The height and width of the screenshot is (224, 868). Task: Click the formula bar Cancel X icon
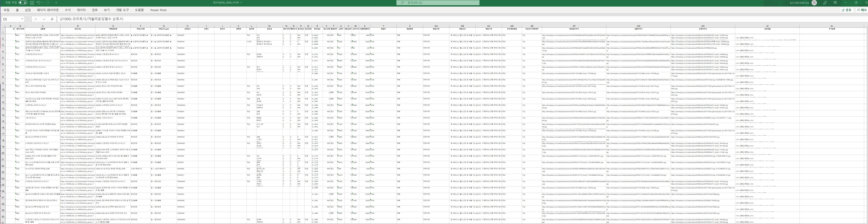tap(36, 19)
